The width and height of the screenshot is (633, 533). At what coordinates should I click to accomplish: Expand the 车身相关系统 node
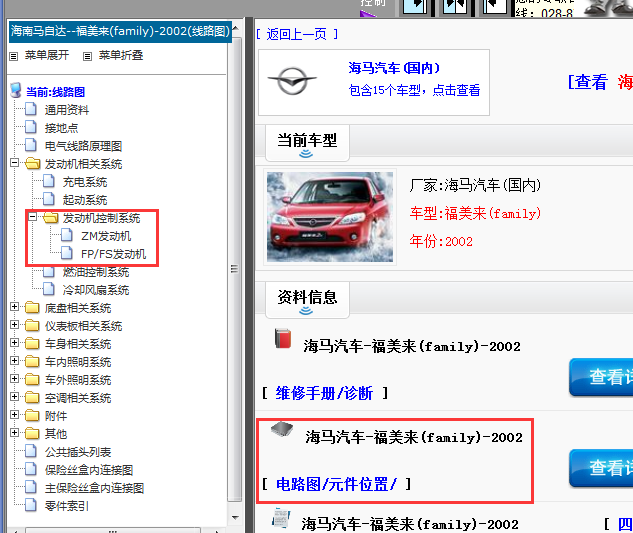(x=15, y=343)
